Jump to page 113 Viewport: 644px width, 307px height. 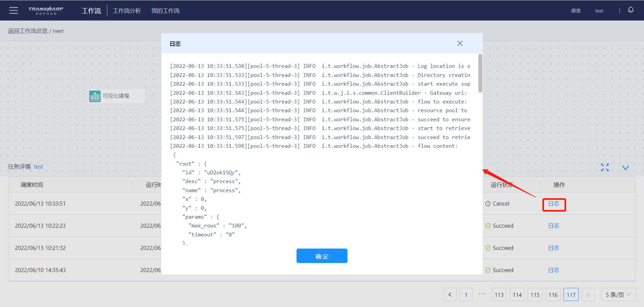(x=499, y=295)
